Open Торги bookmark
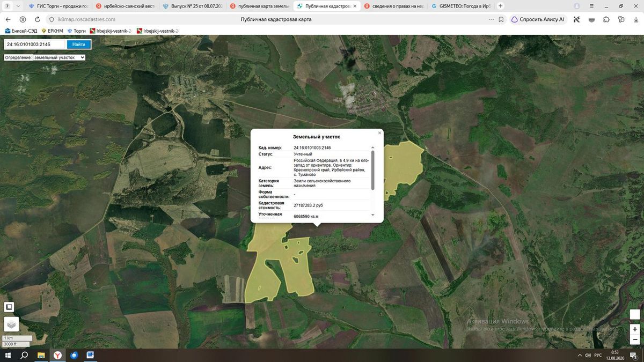The image size is (644, 362). click(x=76, y=31)
